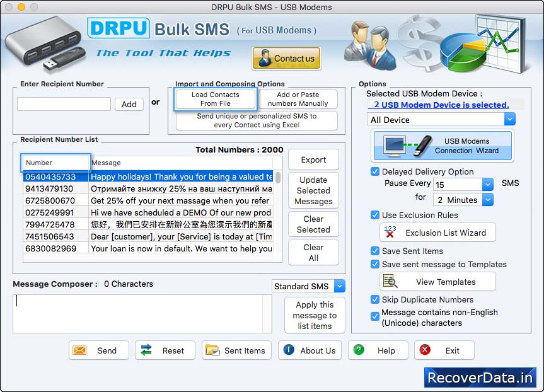Screen dimensions: 544x392
Task: Click message 'Hi we have scheduled a DEMO'
Action: [x=181, y=212]
